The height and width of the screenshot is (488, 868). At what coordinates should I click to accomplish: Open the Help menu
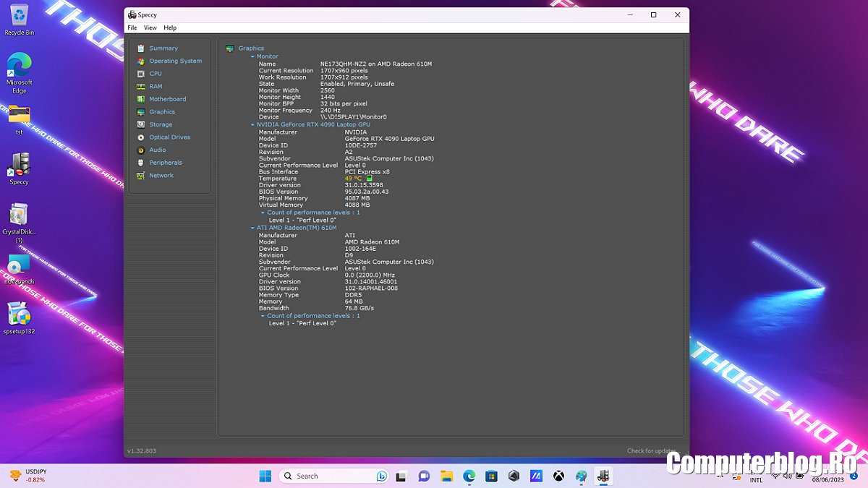click(170, 27)
